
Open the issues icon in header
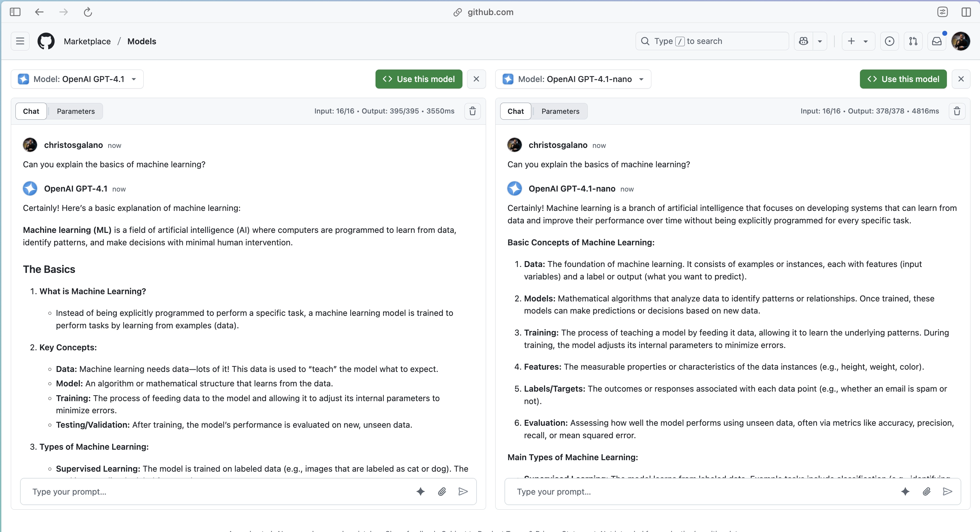click(889, 41)
